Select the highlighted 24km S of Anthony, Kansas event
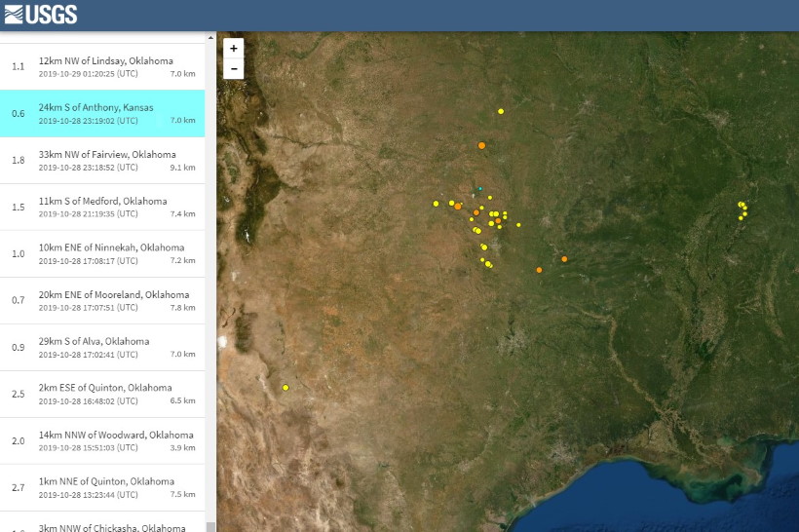This screenshot has width=799, height=532. [105, 113]
